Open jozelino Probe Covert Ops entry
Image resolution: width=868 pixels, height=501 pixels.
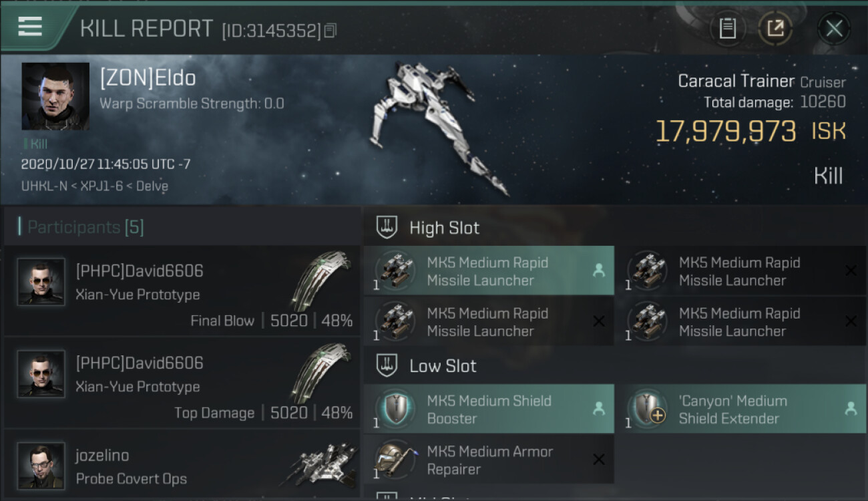point(182,465)
